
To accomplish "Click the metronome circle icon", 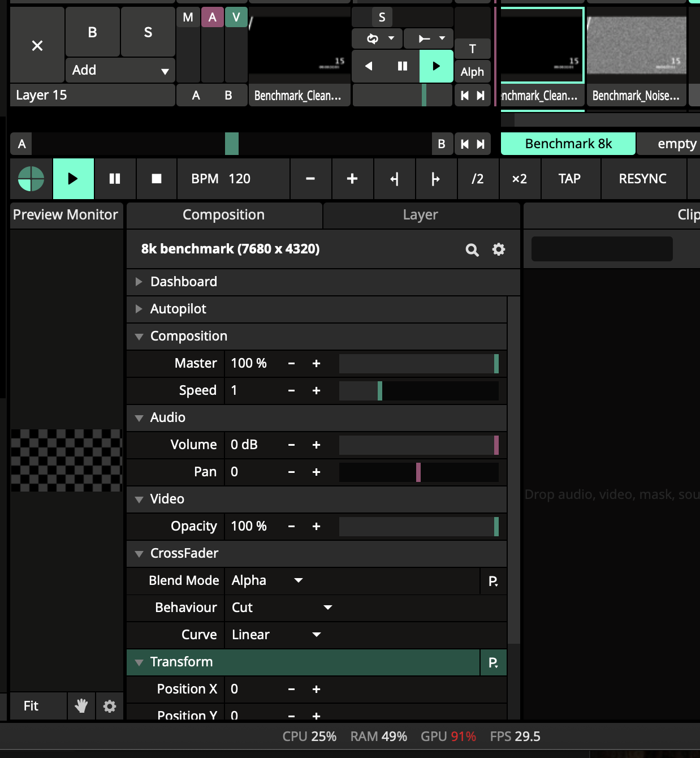I will pos(31,179).
